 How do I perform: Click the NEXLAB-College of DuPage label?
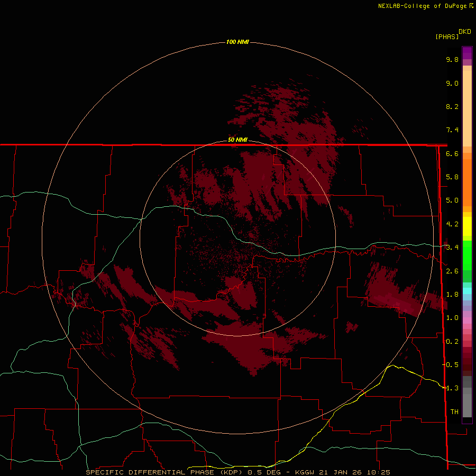pyautogui.click(x=423, y=6)
